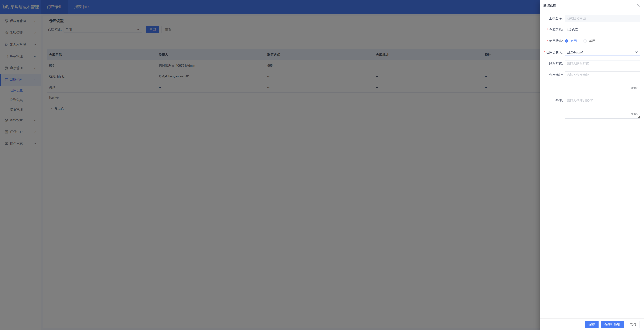Click the 联系方式 column header
The image size is (644, 330).
tap(274, 55)
